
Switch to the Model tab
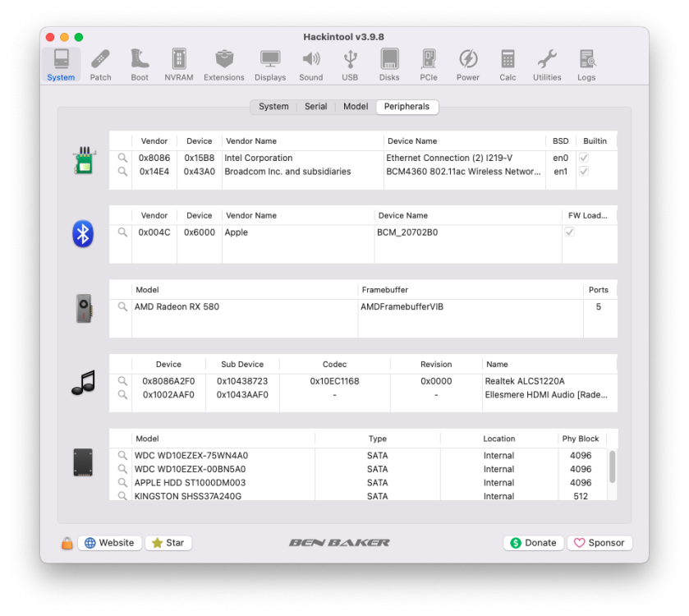coord(356,107)
